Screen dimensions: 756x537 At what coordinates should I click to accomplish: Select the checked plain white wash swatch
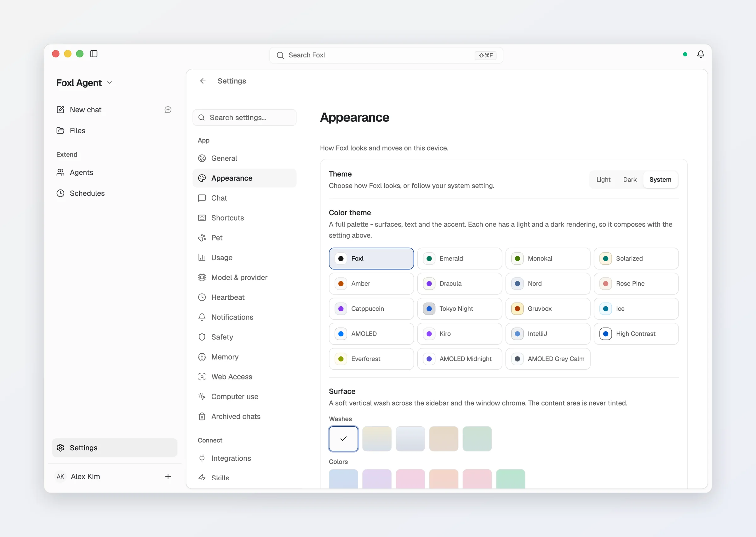click(x=343, y=439)
